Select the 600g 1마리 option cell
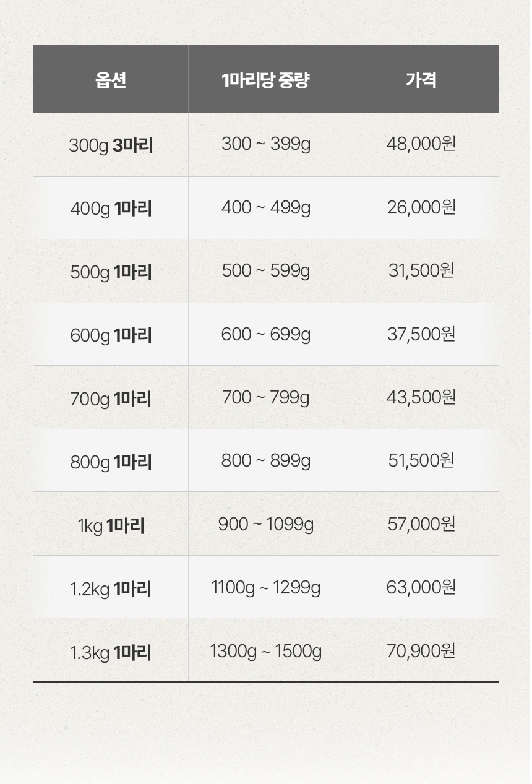Viewport: 532px width, 784px height. (x=111, y=335)
